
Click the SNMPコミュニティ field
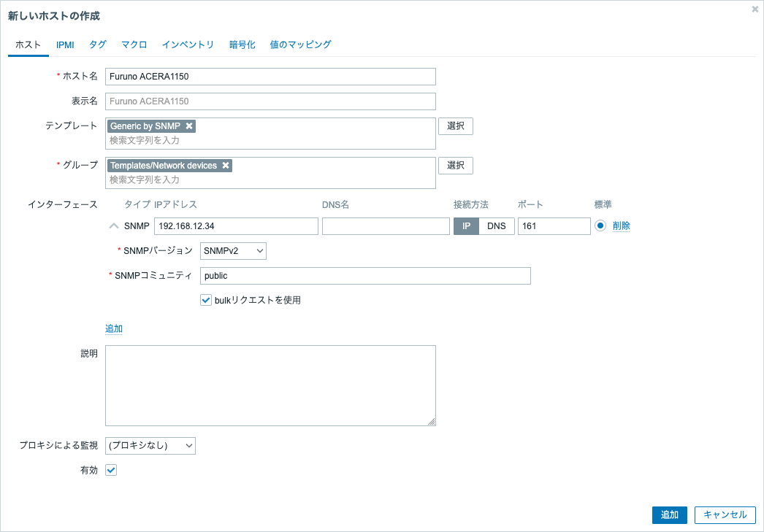(365, 276)
